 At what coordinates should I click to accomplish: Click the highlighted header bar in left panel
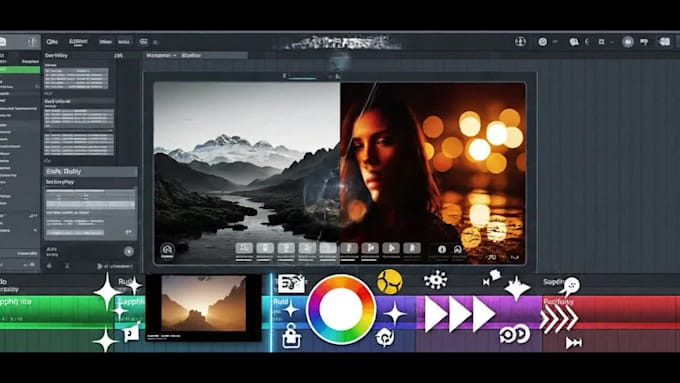[x=91, y=171]
